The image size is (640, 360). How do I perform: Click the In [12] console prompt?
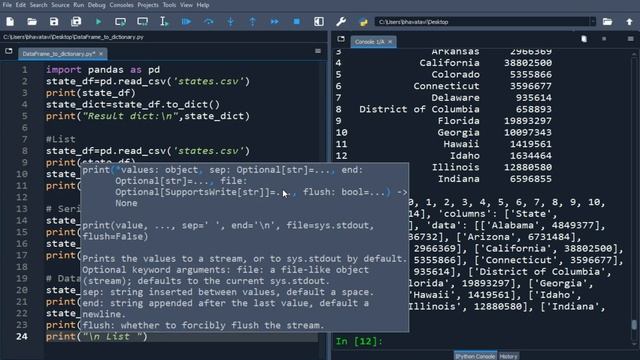point(359,341)
